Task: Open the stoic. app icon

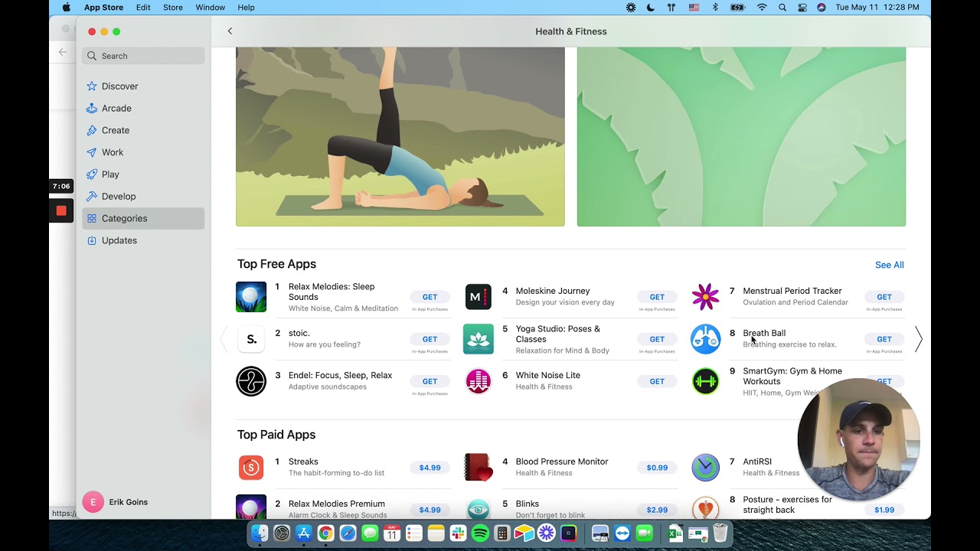Action: 251,339
